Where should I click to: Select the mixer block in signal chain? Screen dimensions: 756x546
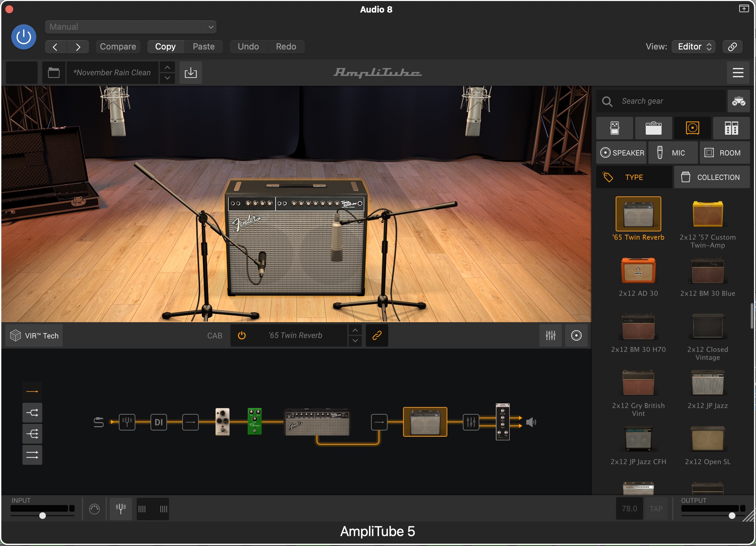tap(471, 423)
